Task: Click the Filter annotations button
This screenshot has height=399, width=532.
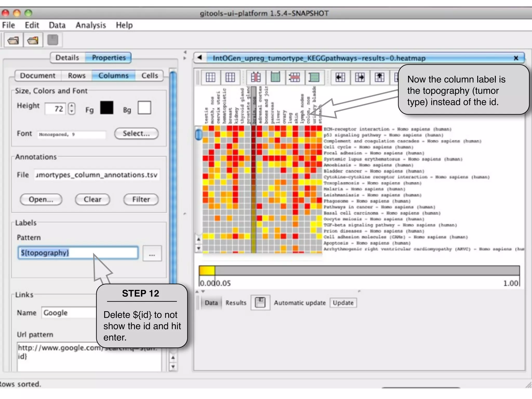Action: 141,199
